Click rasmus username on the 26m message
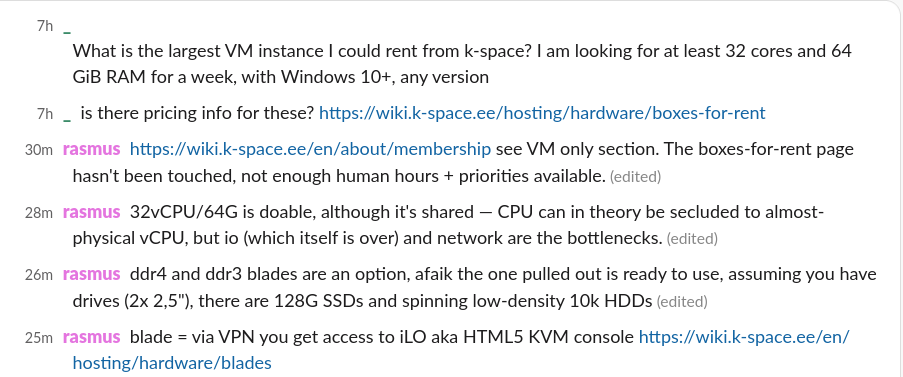 (x=92, y=275)
